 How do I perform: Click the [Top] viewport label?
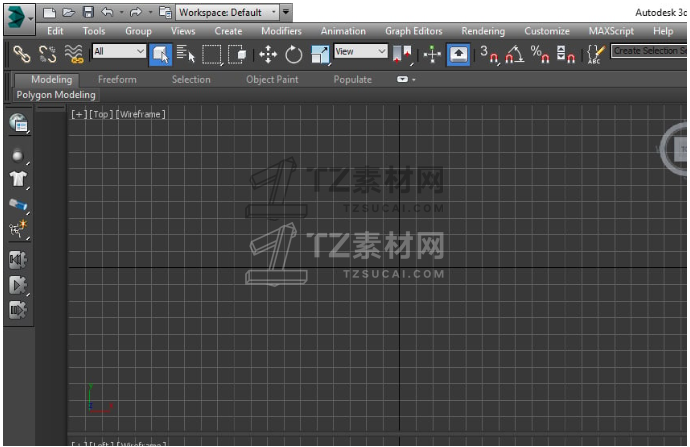[101, 114]
